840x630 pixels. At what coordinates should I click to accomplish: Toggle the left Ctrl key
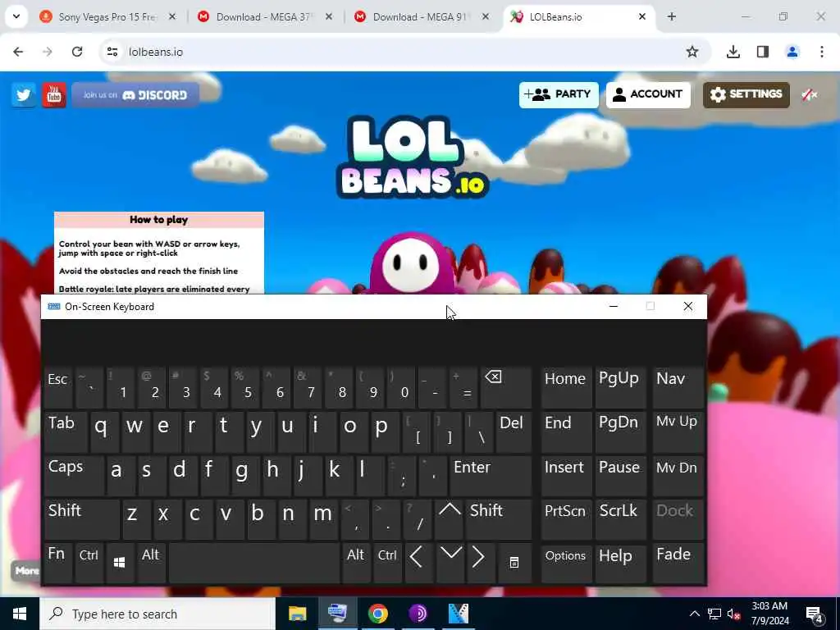tap(89, 563)
